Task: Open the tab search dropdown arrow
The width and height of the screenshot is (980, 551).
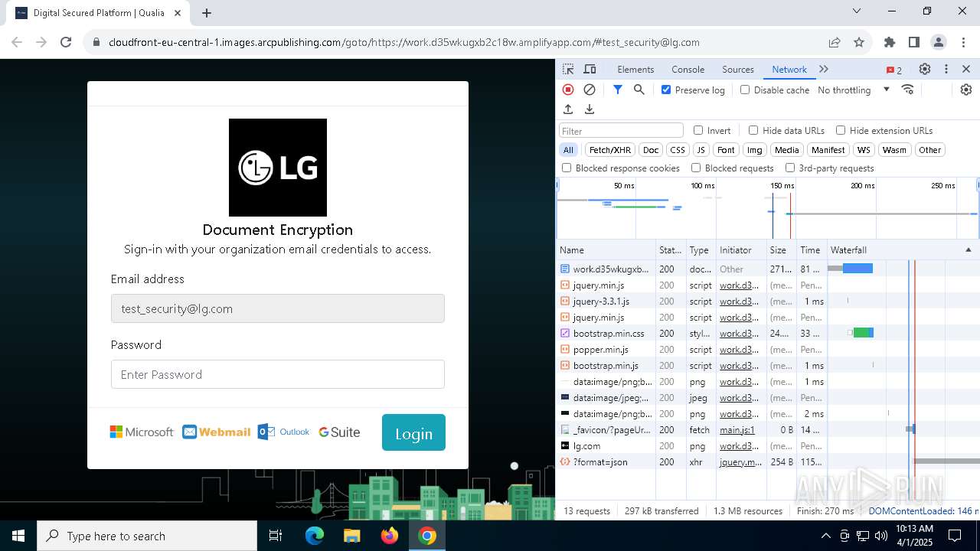Action: tap(857, 11)
